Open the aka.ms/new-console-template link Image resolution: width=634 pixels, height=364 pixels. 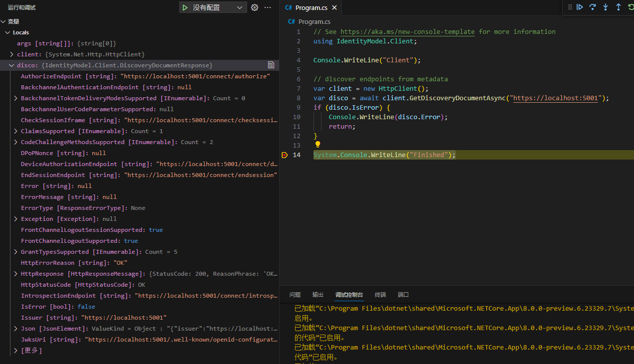point(407,31)
